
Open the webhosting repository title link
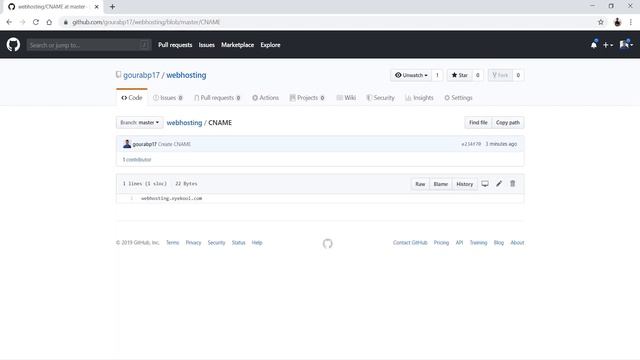pos(186,75)
